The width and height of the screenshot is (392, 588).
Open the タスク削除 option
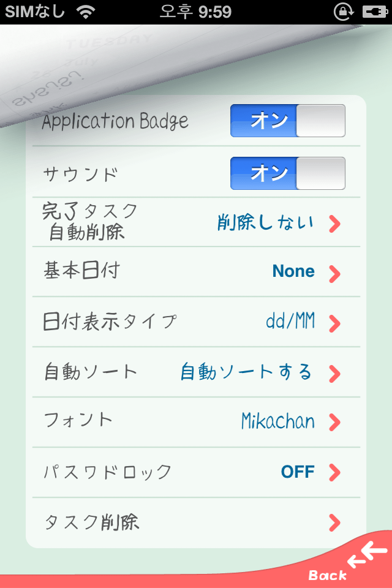pos(196,522)
